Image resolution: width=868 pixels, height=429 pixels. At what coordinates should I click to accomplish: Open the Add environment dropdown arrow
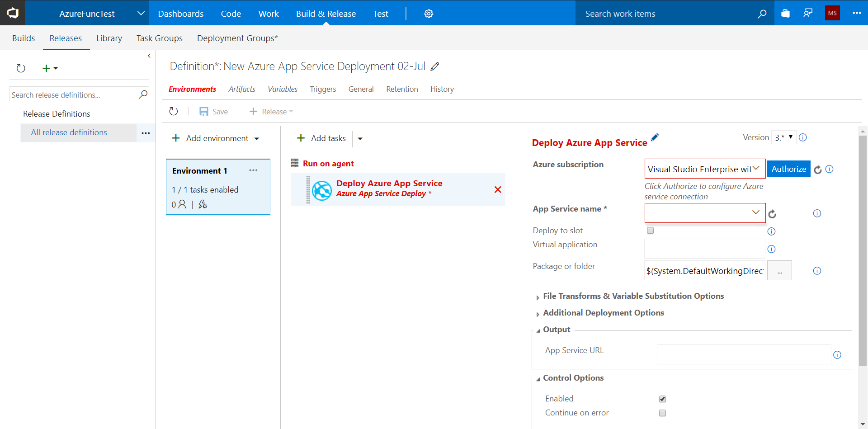tap(257, 139)
